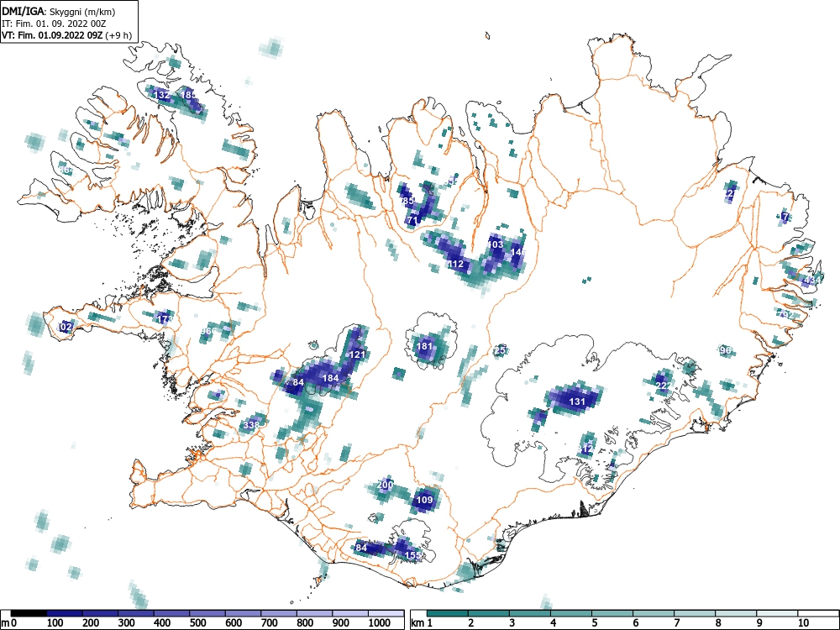Screen dimensions: 840x630
Task: Choose the teal 4–5 km legend swatch
Action: pyautogui.click(x=571, y=613)
